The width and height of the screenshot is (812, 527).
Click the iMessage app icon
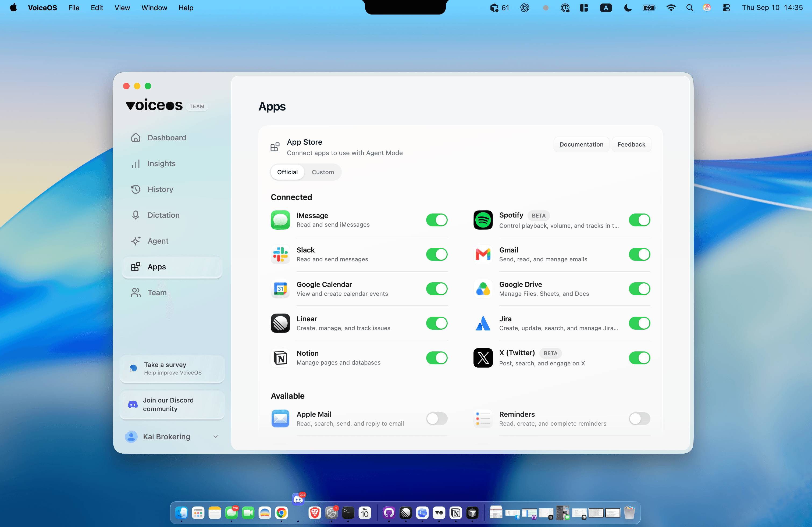tap(280, 220)
